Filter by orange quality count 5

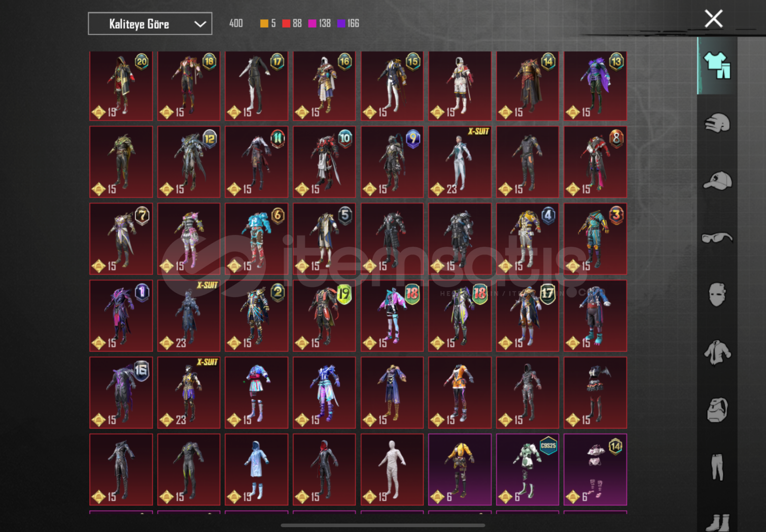pos(268,23)
